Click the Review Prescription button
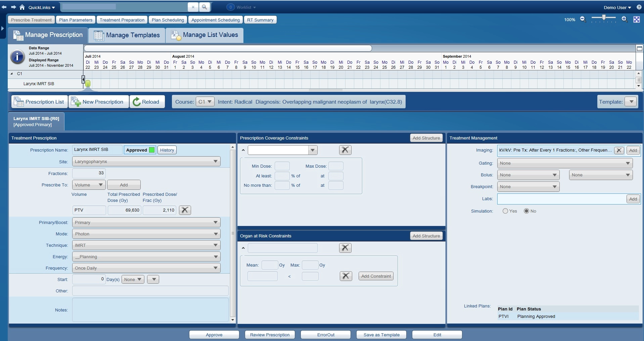Viewport: 644px width, 341px height. (x=270, y=335)
